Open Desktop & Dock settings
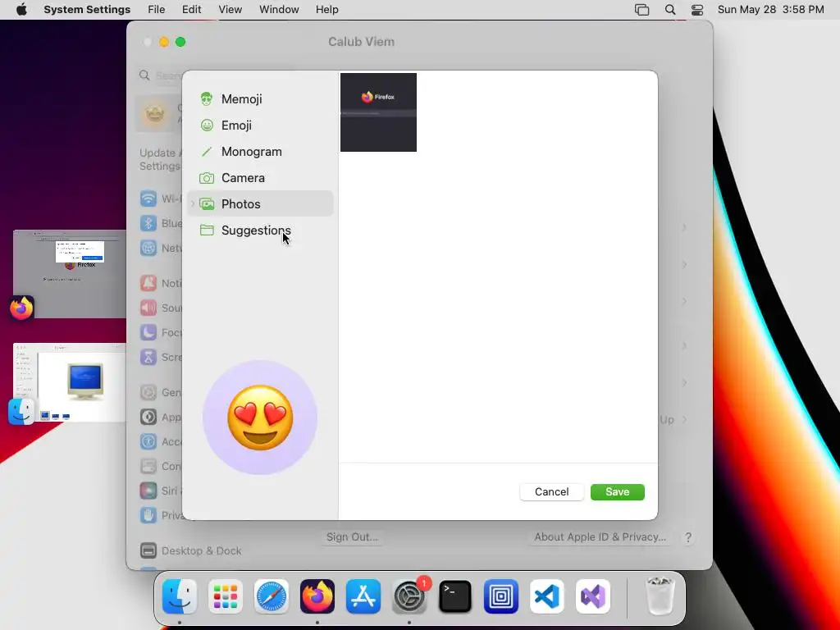The height and width of the screenshot is (630, 840). coord(190,550)
